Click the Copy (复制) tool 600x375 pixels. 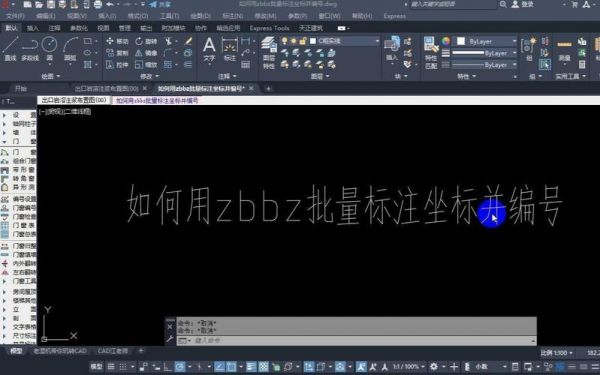coord(117,53)
